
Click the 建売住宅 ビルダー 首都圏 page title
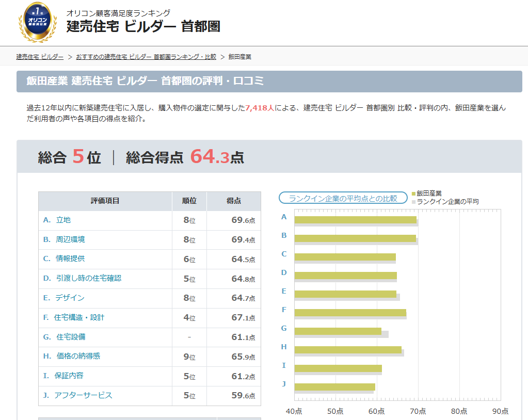coord(143,27)
